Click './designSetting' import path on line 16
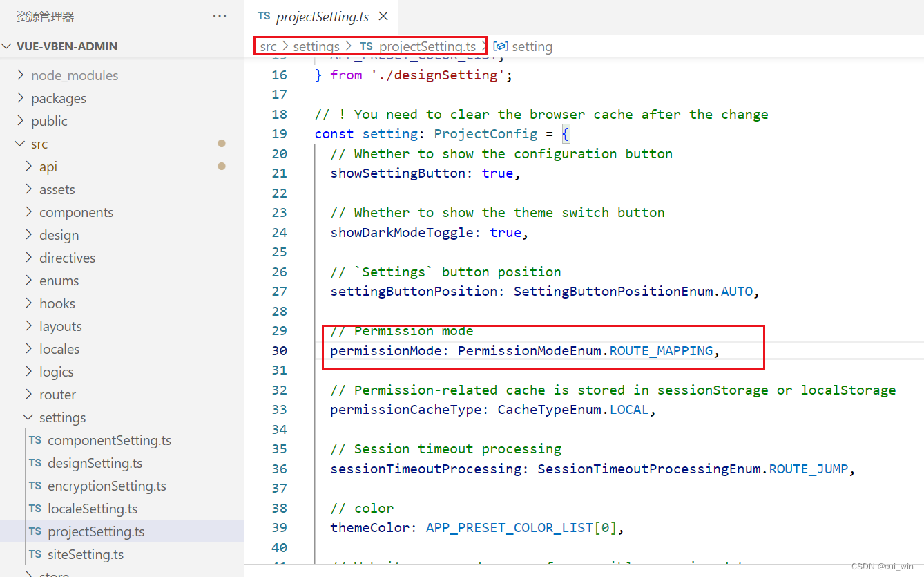The height and width of the screenshot is (577, 924). point(438,75)
